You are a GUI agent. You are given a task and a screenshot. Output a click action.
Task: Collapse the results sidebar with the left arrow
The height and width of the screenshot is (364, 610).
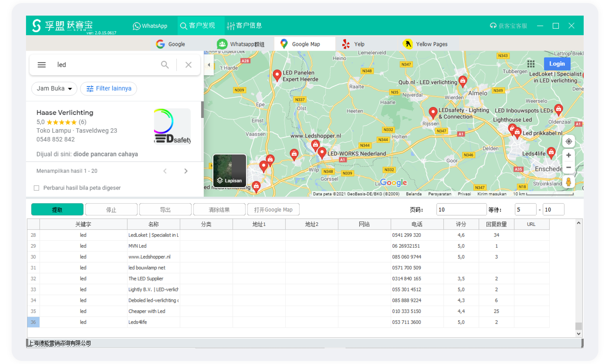click(209, 65)
